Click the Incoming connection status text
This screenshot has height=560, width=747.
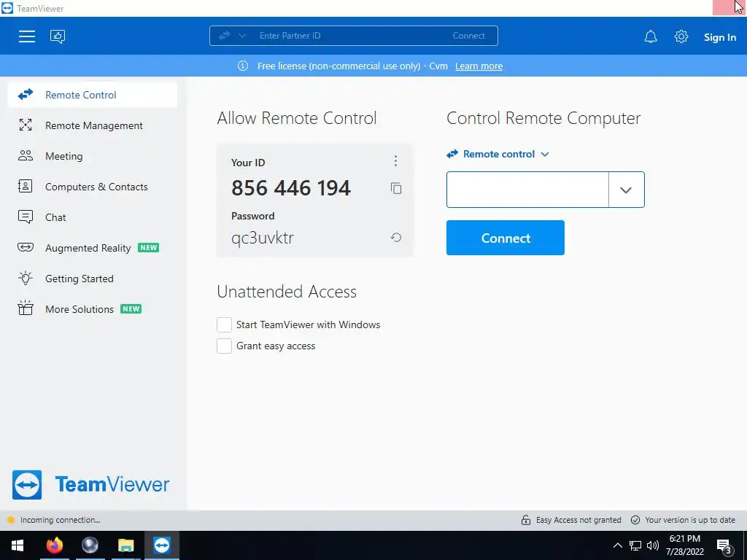61,520
